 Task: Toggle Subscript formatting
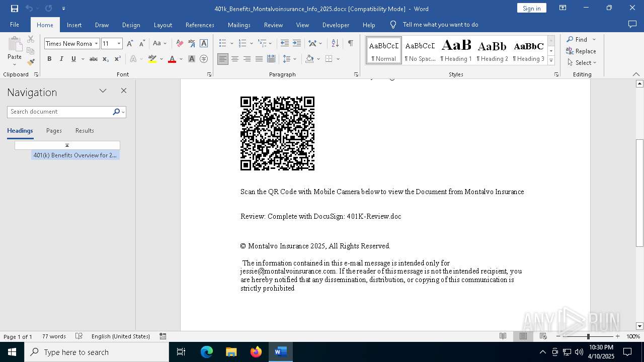pyautogui.click(x=106, y=59)
